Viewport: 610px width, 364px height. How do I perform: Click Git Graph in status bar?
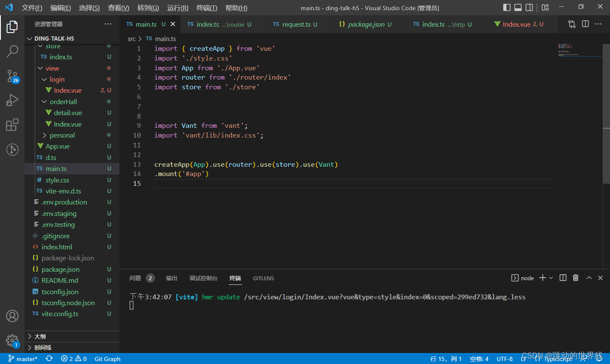tap(108, 358)
